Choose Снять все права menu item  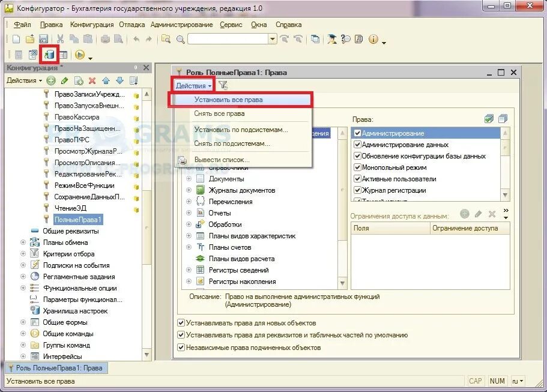click(243, 113)
